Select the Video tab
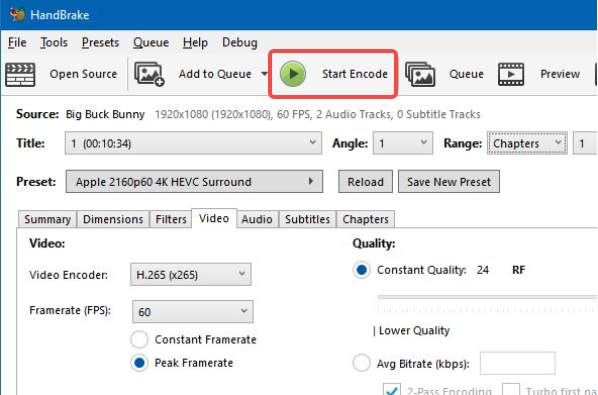This screenshot has height=395, width=598. point(214,218)
